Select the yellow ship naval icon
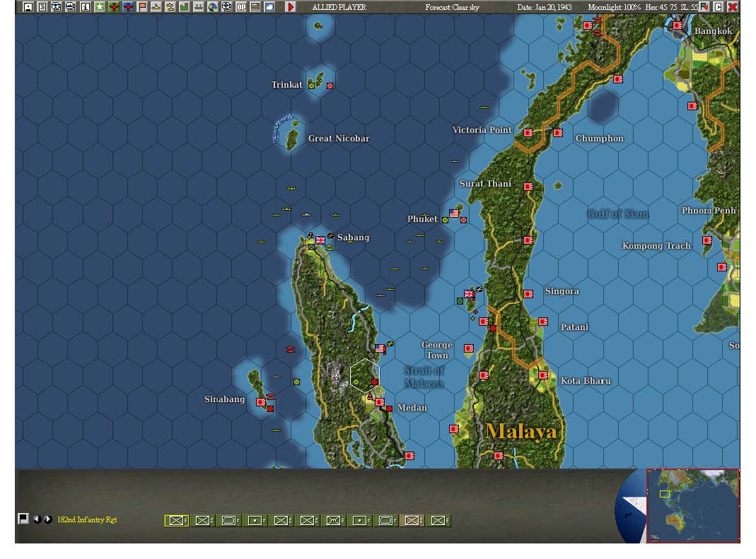The width and height of the screenshot is (756, 559). 157,6
